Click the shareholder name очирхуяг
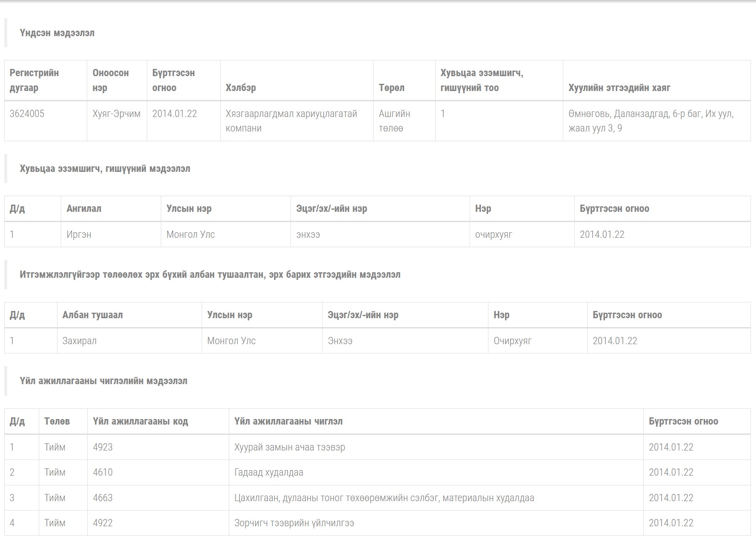756x539 pixels. (494, 234)
